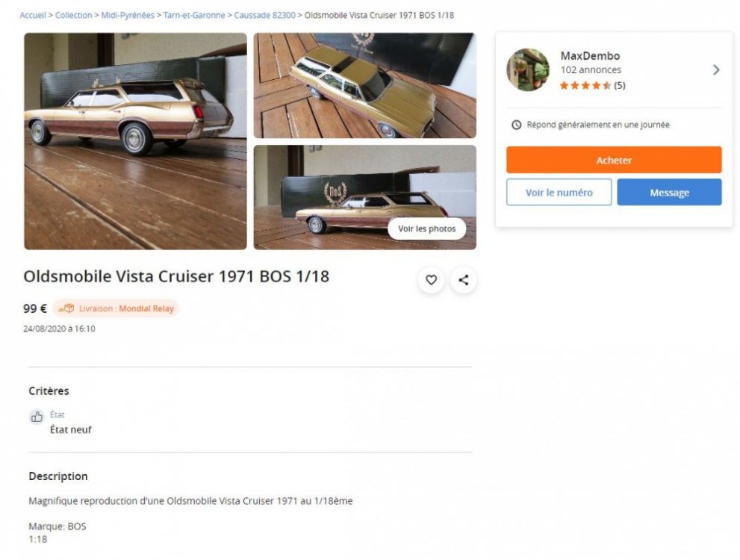
Task: Open the large main car photo
Action: (x=135, y=141)
